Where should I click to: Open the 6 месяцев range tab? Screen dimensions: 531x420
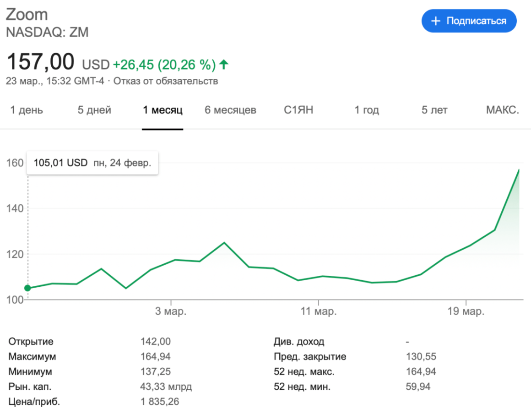[x=230, y=110]
